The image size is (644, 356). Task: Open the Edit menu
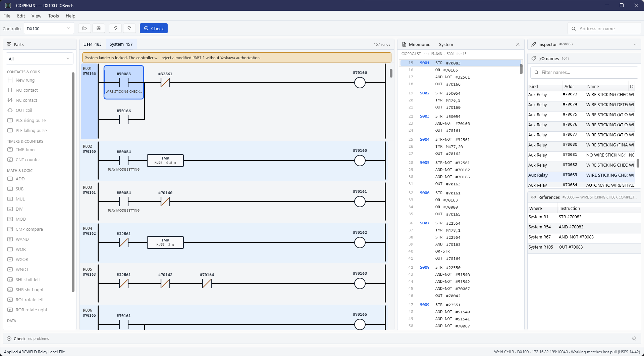21,16
